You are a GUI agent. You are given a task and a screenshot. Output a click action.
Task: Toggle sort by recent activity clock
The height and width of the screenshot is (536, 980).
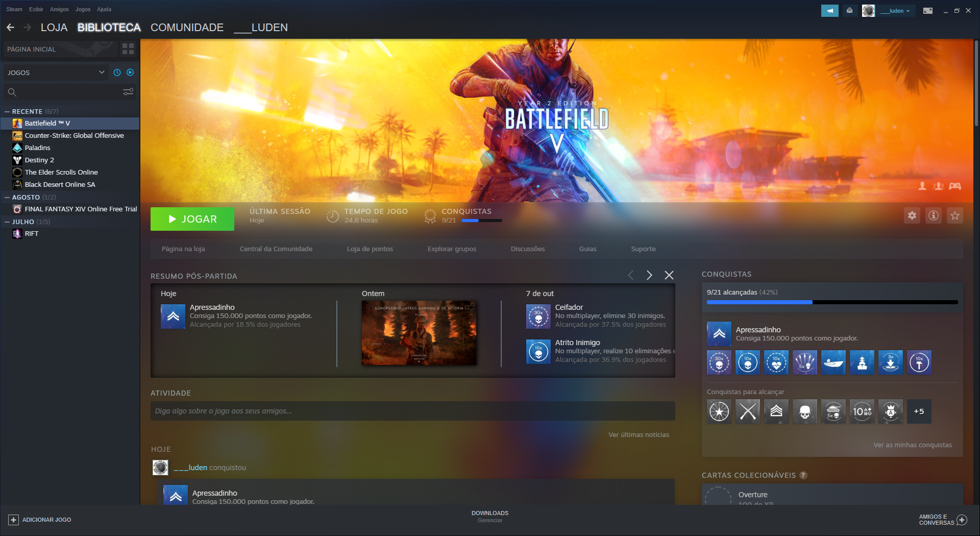[117, 72]
